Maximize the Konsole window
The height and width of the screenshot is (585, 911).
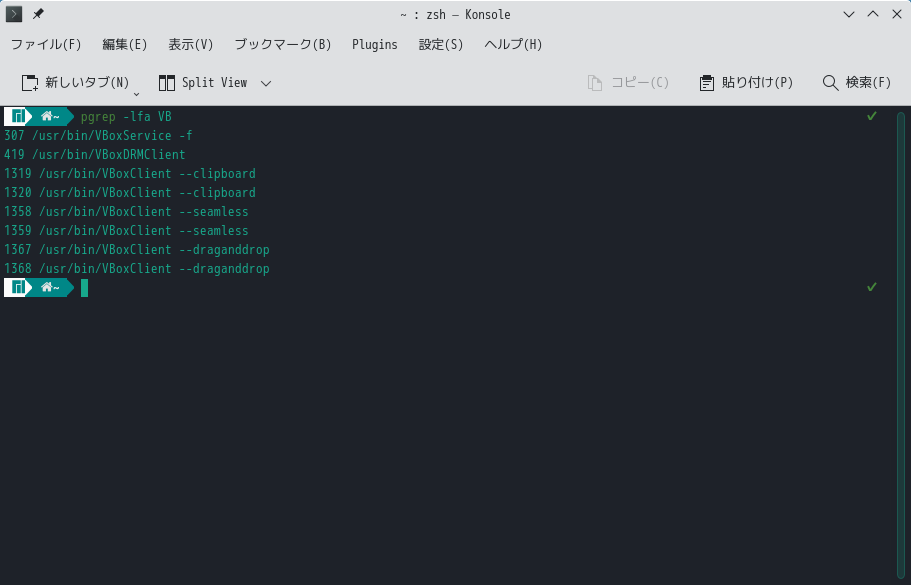[x=873, y=15]
